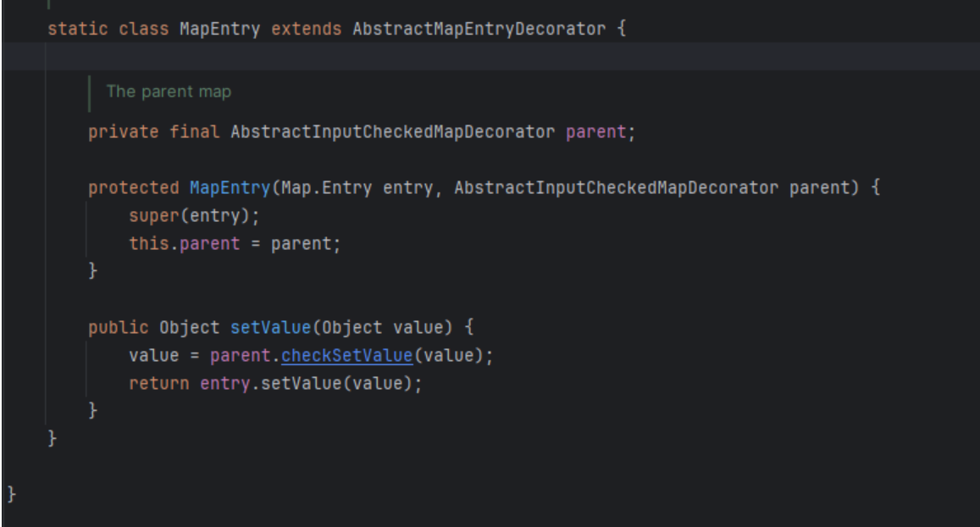Click the 'return' keyword
980x527 pixels.
click(158, 383)
